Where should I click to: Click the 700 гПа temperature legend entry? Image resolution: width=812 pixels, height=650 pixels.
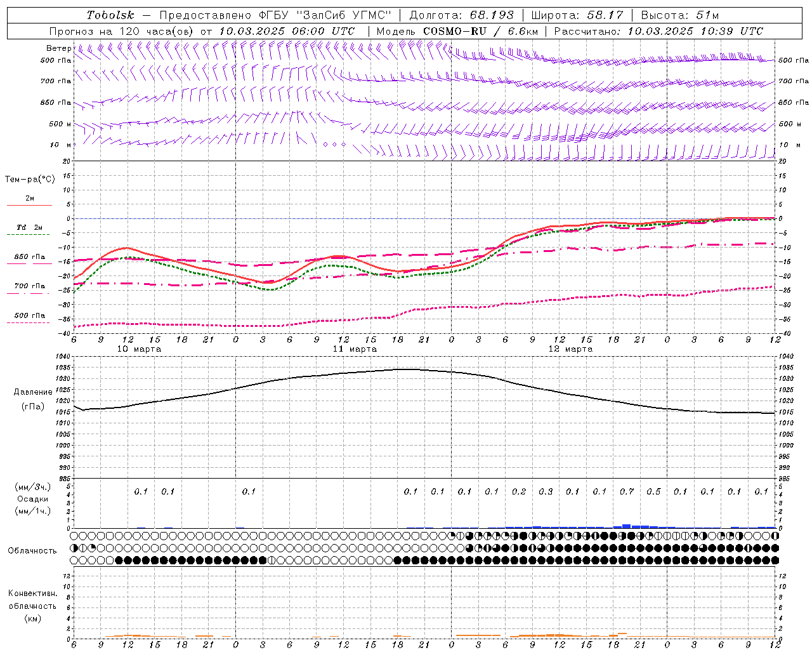(30, 286)
